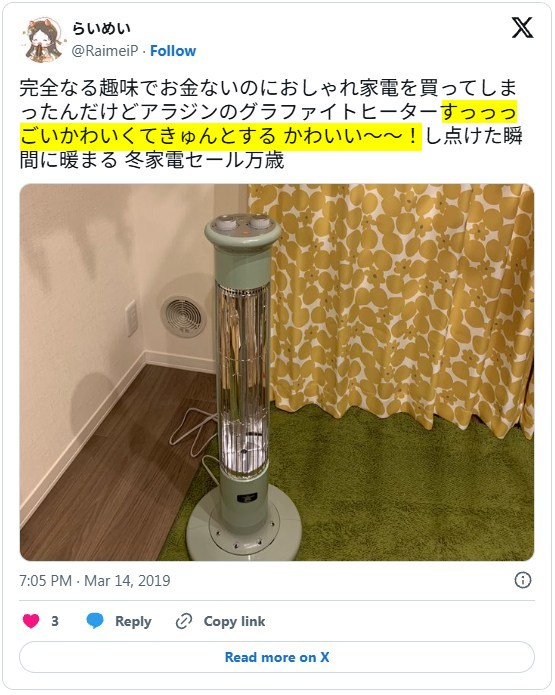Click the first line of tweet text
This screenshot has width=555, height=695.
[x=268, y=88]
